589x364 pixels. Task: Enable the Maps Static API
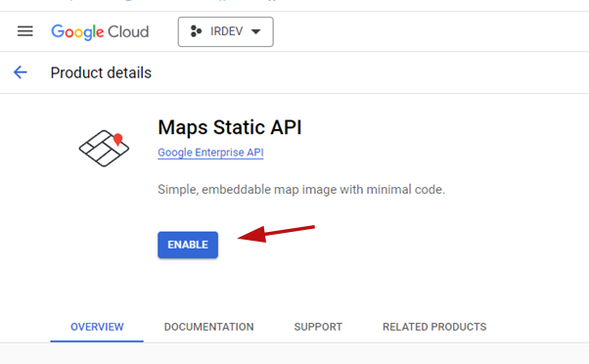click(188, 245)
